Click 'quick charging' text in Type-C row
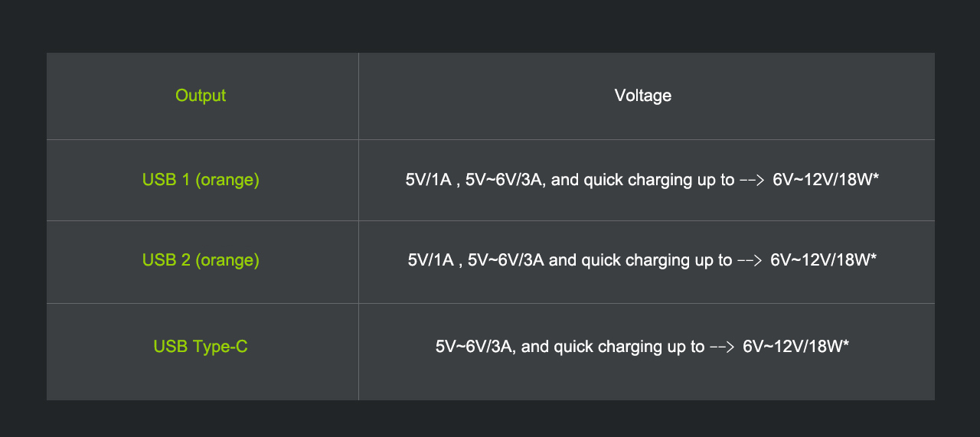 [x=602, y=347]
